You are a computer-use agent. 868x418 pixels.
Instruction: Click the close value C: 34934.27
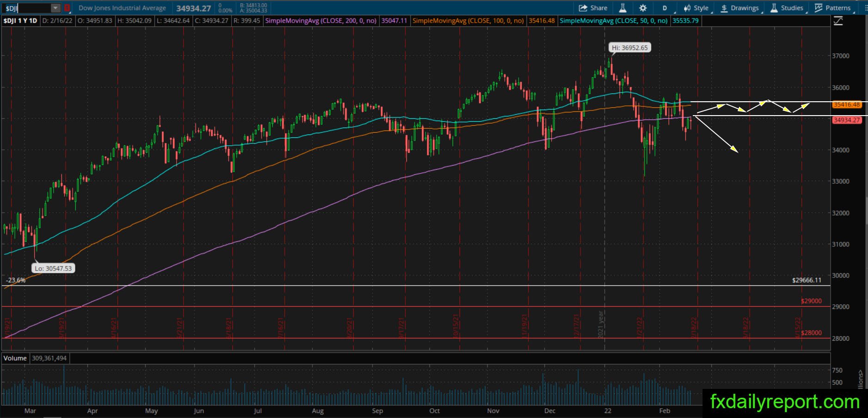[x=212, y=21]
